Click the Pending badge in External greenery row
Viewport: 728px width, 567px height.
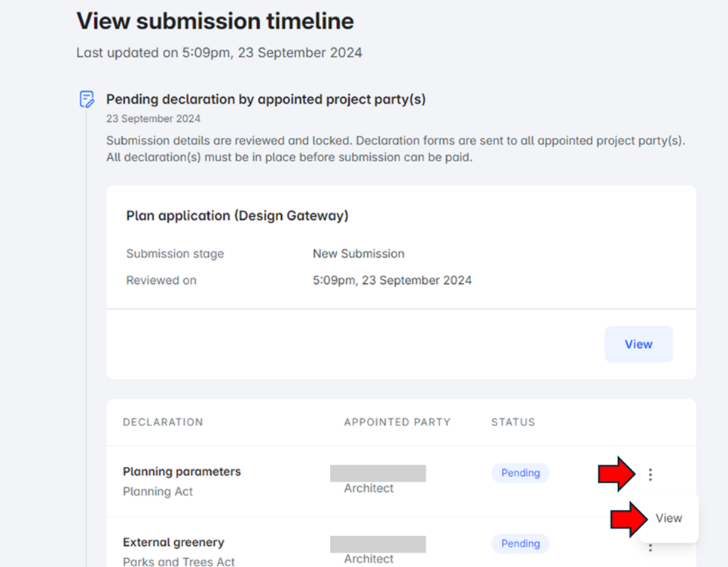tap(520, 544)
